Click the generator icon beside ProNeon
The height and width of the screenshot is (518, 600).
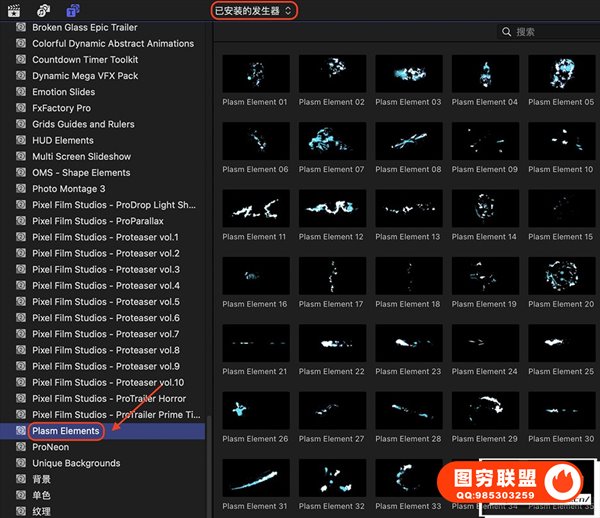click(x=20, y=447)
